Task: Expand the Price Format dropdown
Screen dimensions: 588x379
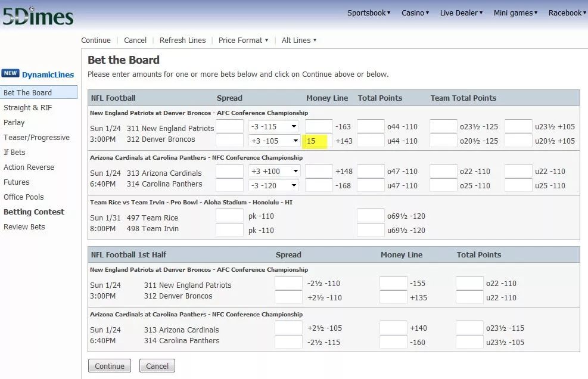Action: [243, 40]
